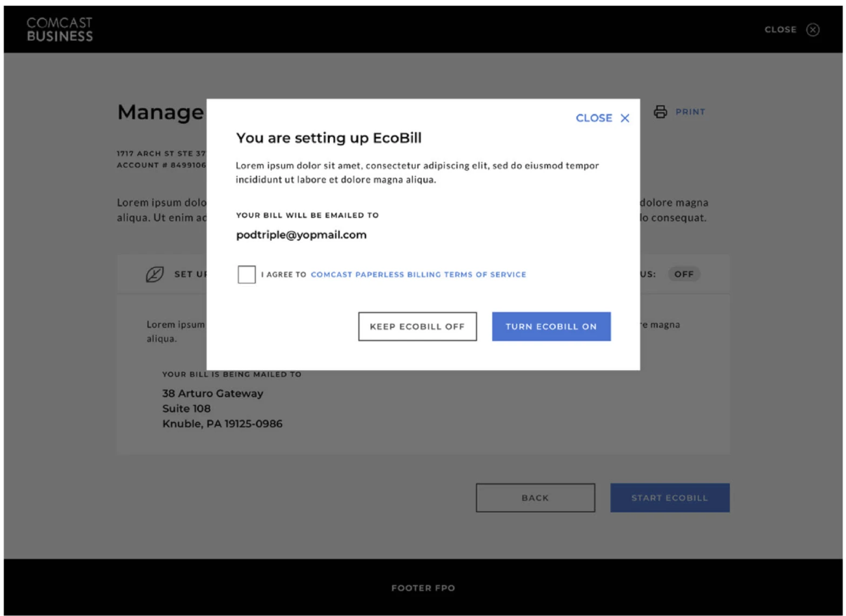Click the circled X icon in header
The width and height of the screenshot is (846, 616).
pos(811,29)
